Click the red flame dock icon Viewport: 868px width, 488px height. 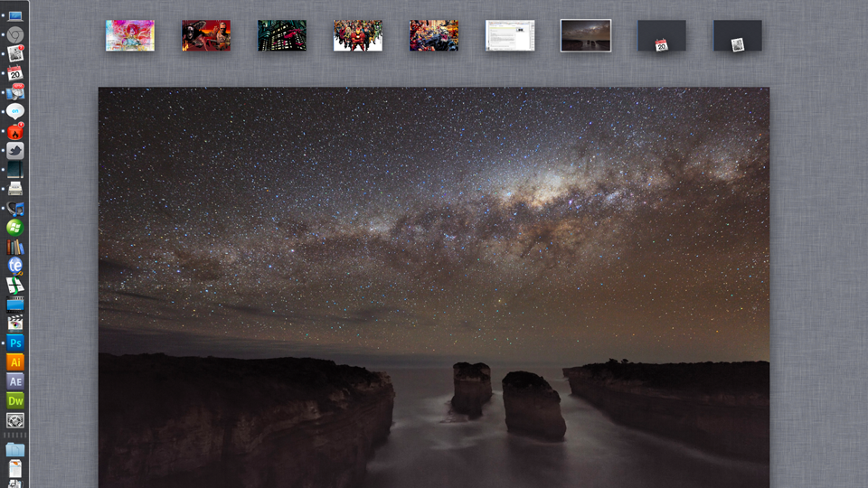15,132
